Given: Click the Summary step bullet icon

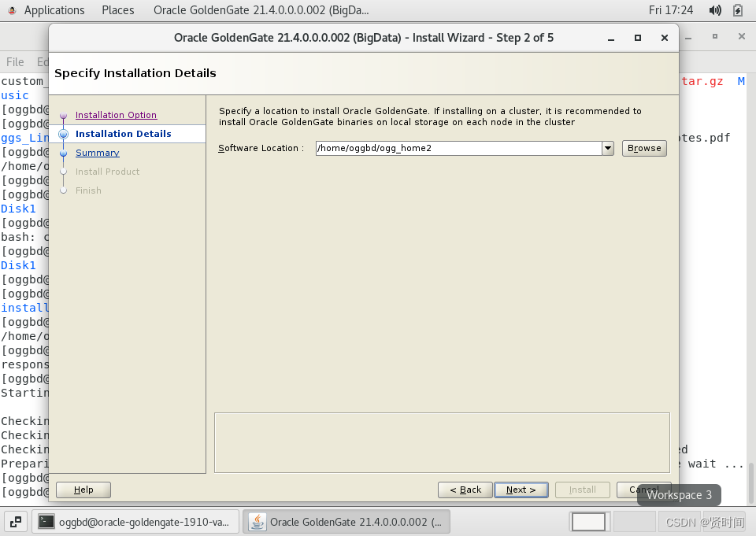Looking at the screenshot, I should (63, 153).
